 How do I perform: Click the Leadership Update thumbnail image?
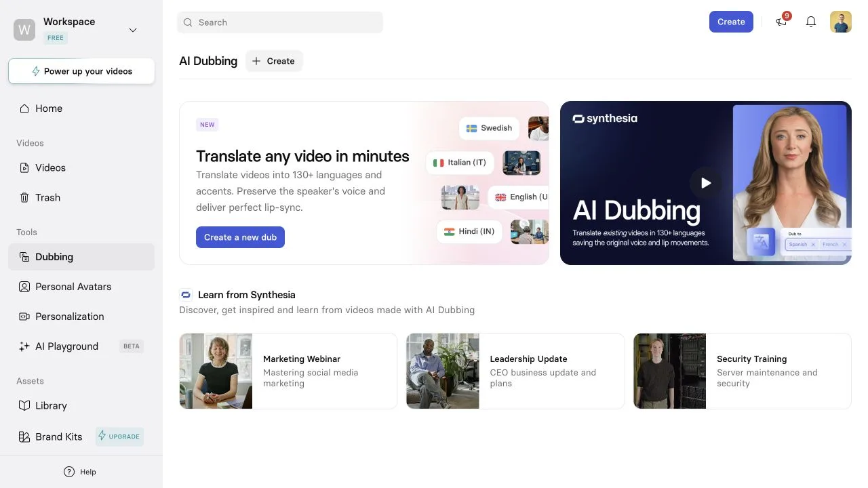(x=443, y=371)
